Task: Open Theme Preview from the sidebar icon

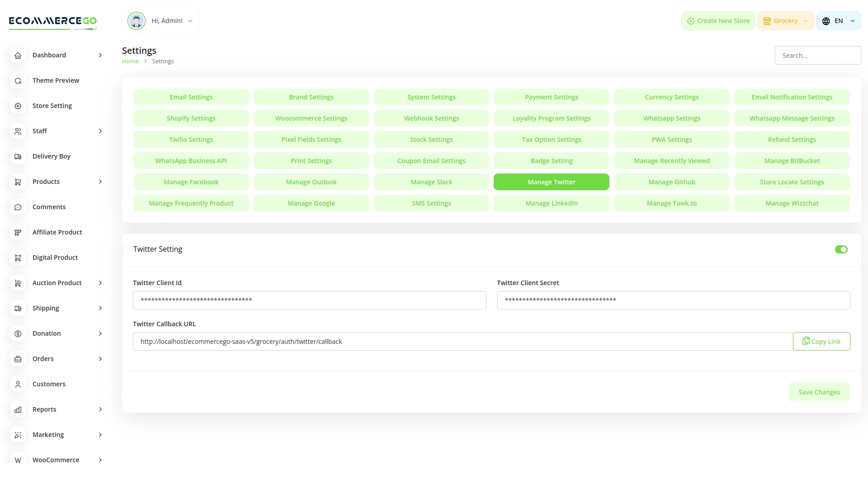Action: click(x=18, y=80)
